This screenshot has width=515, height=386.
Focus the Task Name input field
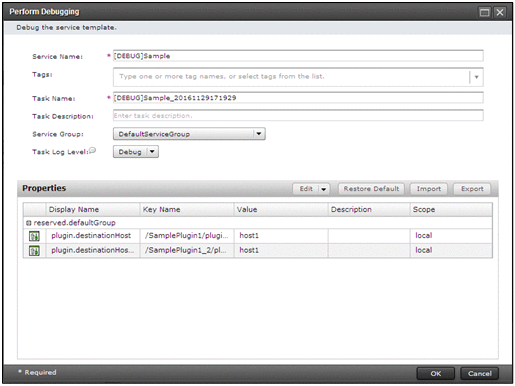click(x=298, y=98)
